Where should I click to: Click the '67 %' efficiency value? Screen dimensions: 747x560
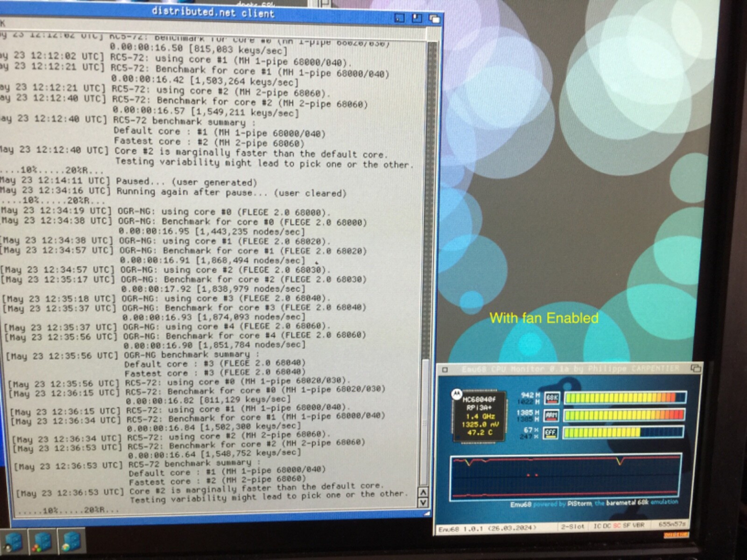click(x=531, y=429)
